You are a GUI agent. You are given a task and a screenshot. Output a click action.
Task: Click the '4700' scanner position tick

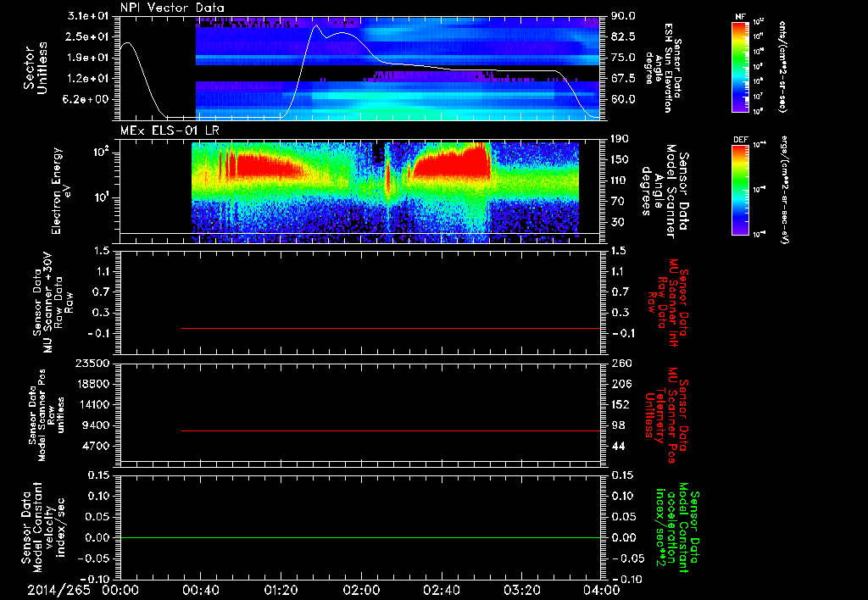95,446
